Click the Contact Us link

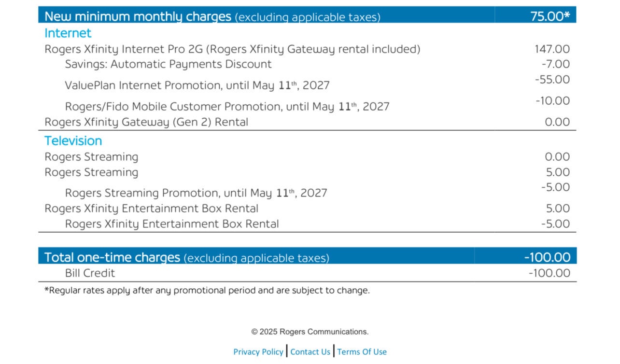[310, 352]
